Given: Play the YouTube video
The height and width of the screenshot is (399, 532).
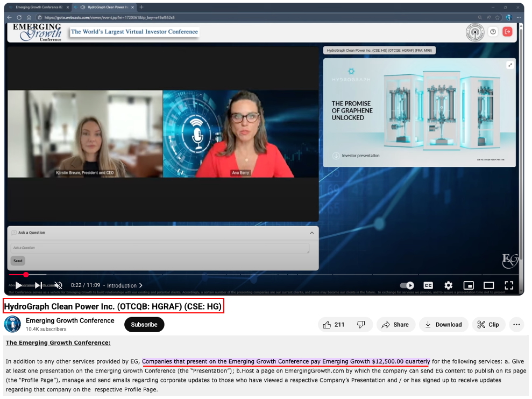Looking at the screenshot, I should 19,285.
